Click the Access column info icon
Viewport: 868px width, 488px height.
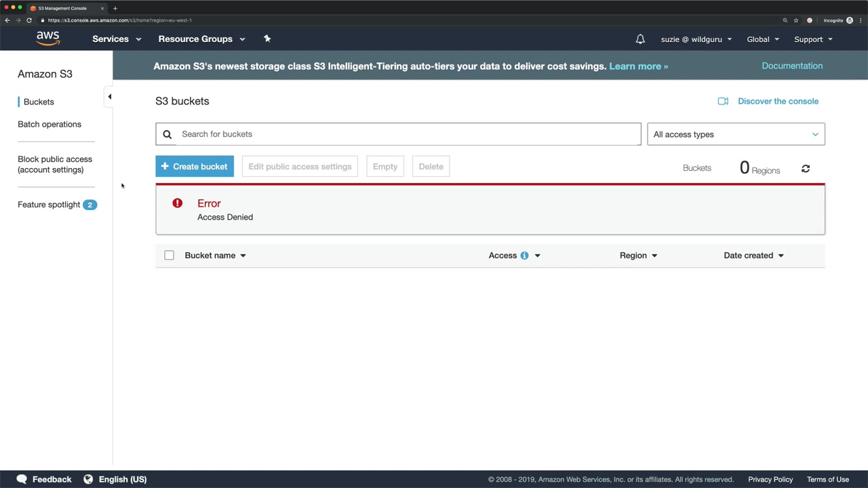(524, 256)
